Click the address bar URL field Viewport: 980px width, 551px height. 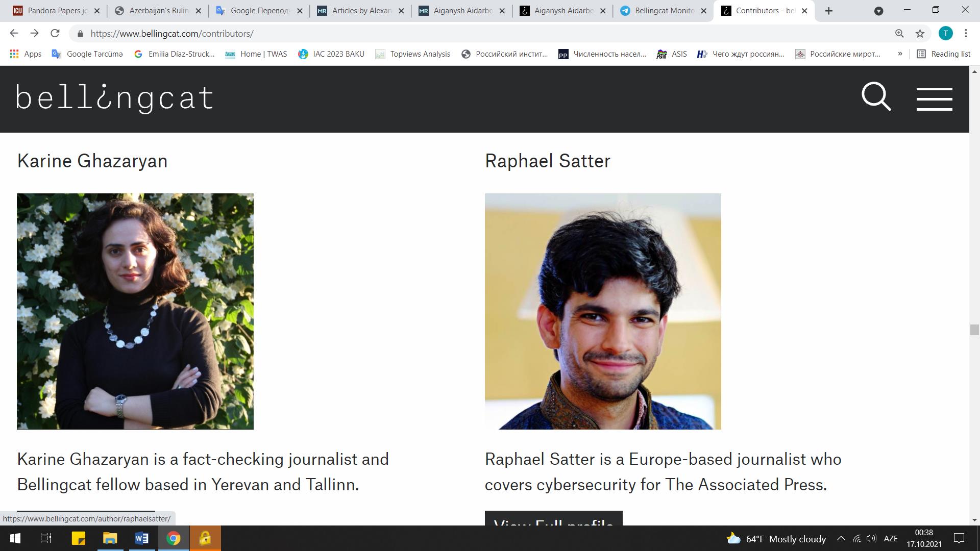(x=485, y=34)
